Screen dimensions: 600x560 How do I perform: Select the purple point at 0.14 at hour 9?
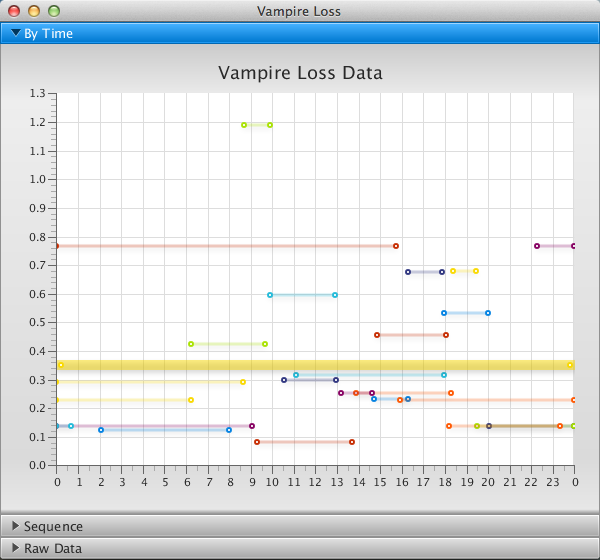point(252,426)
